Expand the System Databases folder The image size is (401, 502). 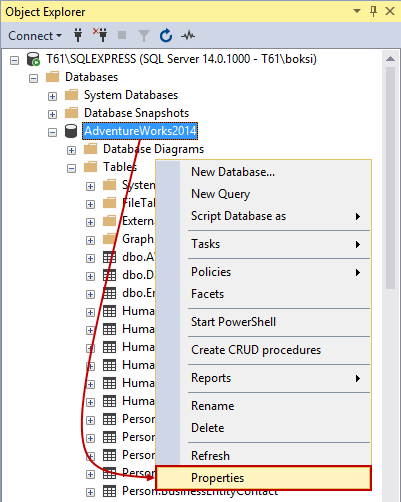click(52, 96)
